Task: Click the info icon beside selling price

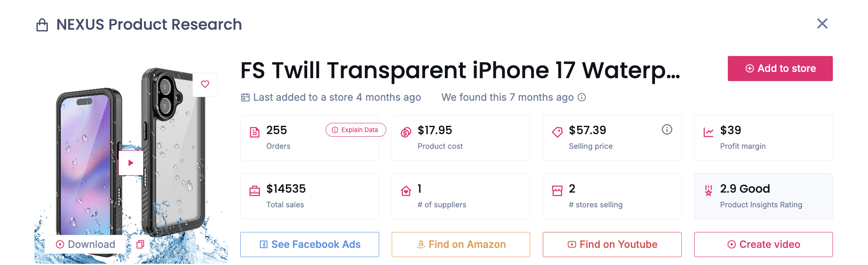Action: coord(667,130)
